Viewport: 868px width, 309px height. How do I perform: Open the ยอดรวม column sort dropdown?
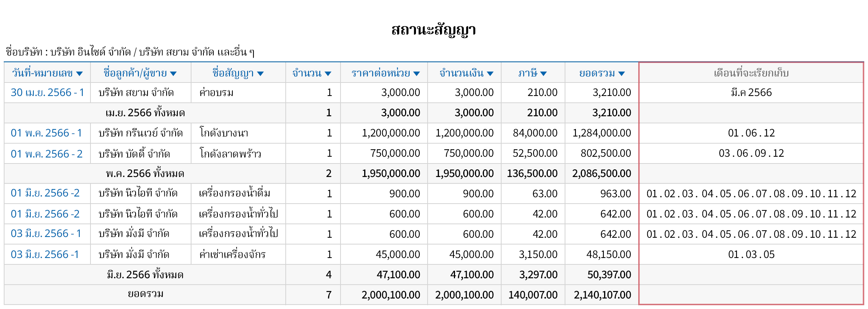(x=622, y=73)
